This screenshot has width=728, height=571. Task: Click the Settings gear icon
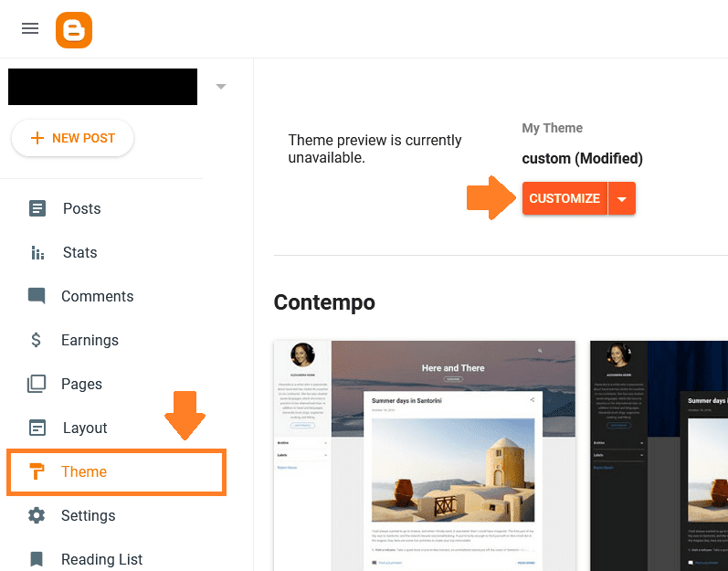tap(37, 515)
